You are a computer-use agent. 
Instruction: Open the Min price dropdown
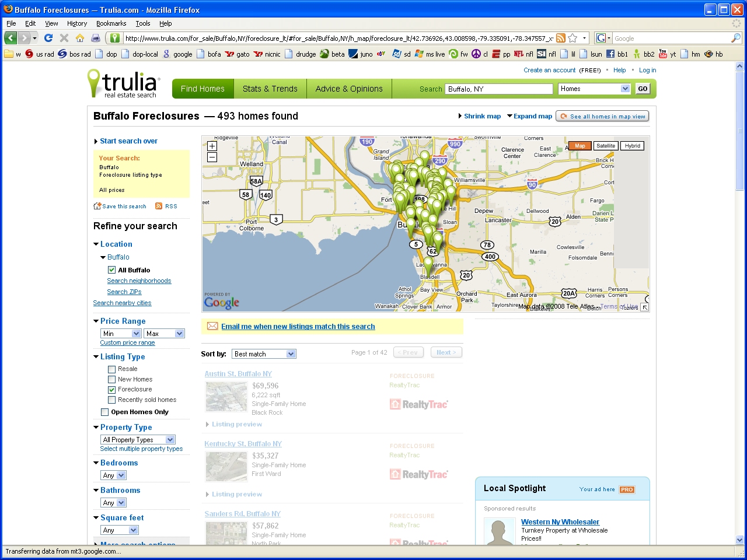(x=121, y=333)
